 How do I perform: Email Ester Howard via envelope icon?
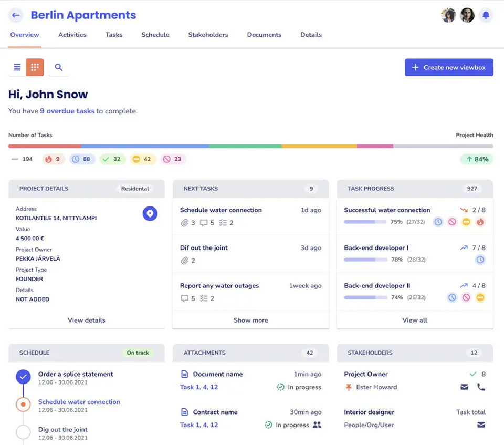click(464, 387)
